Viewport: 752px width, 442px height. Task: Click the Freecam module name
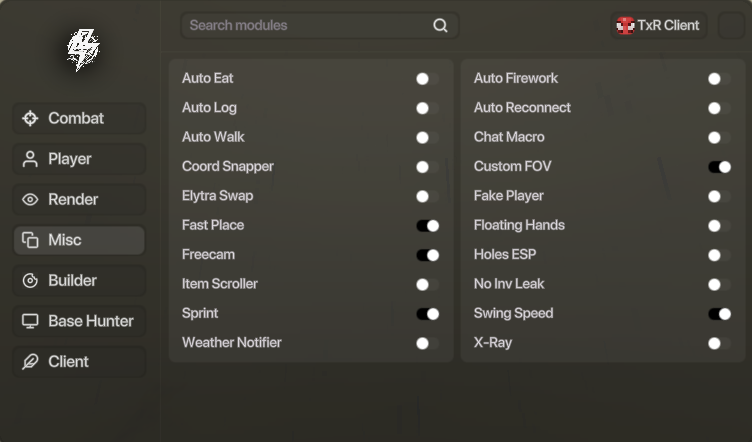(209, 255)
